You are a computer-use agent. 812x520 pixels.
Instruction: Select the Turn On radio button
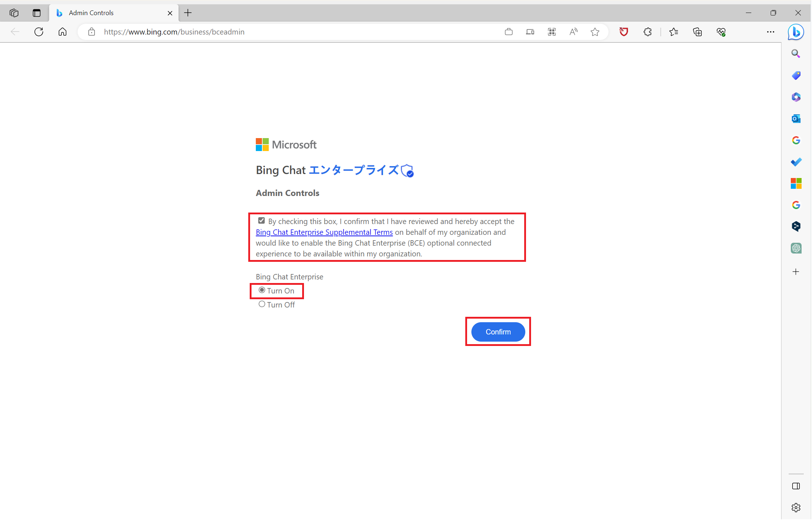[262, 290]
